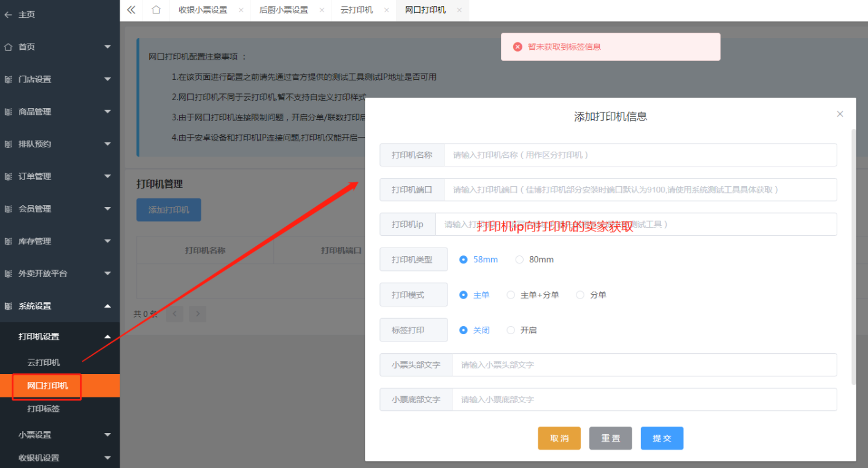This screenshot has height=468, width=868.
Task: Click the home icon beside 首页
Action: click(8, 47)
